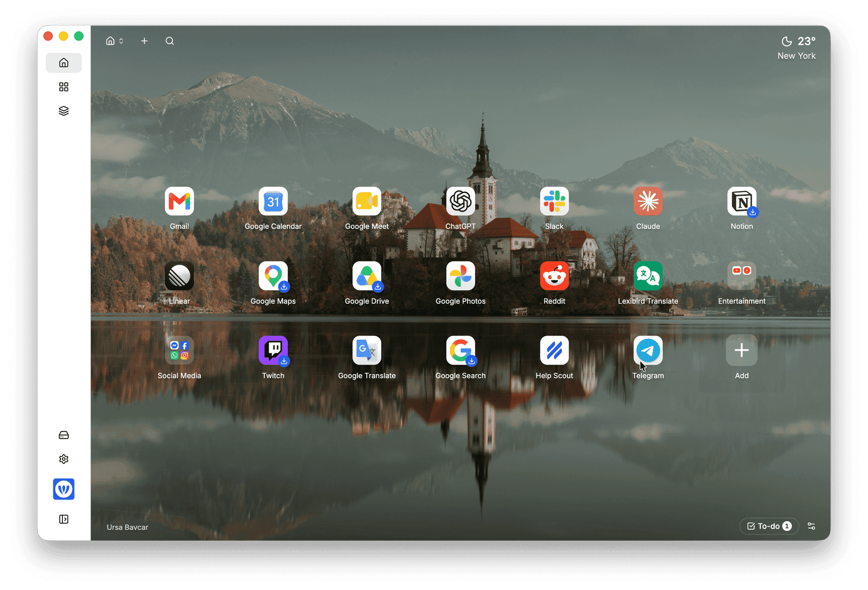Open Google Drive
The height and width of the screenshot is (590, 868).
pos(367,276)
